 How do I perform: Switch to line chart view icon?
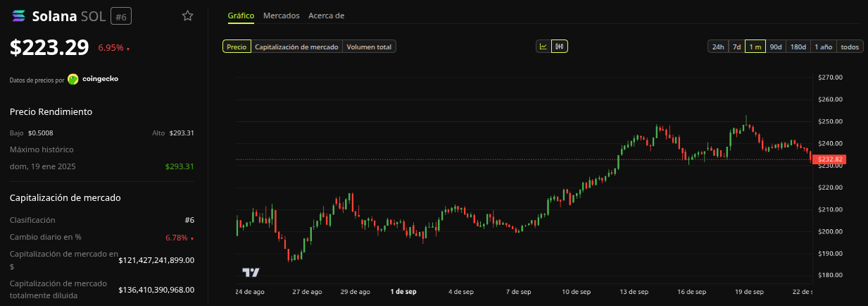coord(543,47)
